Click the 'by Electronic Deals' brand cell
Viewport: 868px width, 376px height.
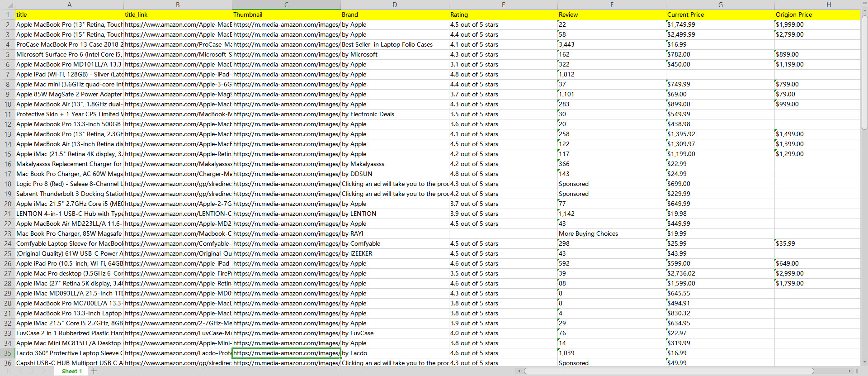(x=395, y=114)
